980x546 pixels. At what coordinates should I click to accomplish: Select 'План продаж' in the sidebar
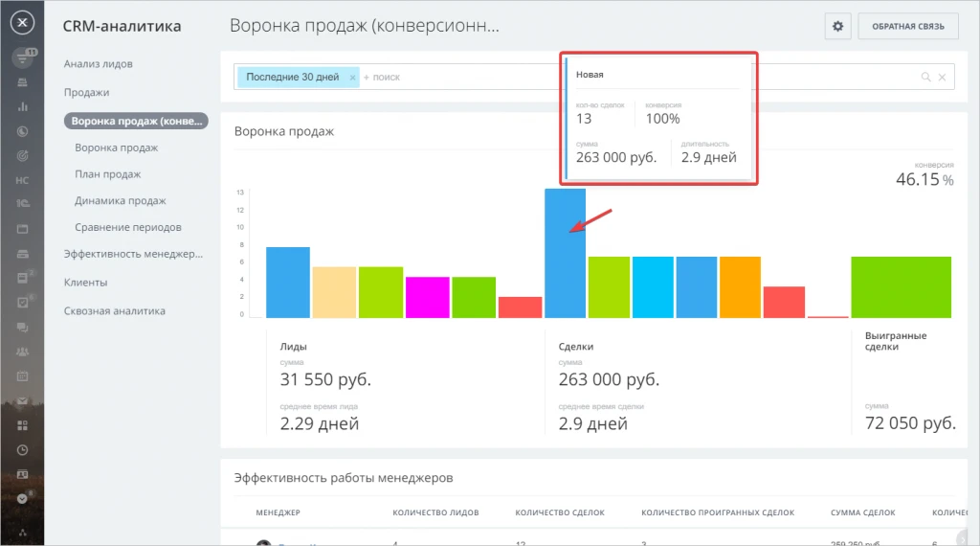point(108,174)
